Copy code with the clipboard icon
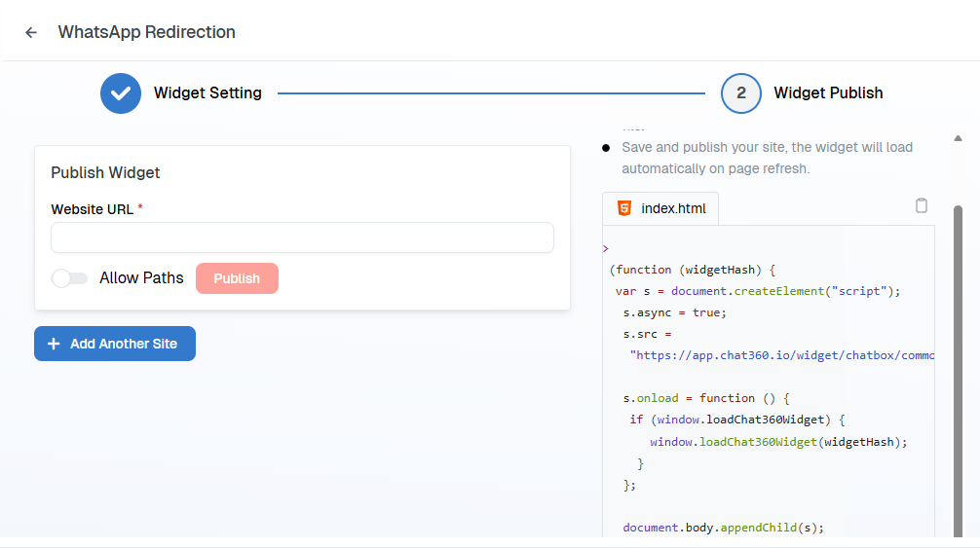The image size is (980, 548). (922, 205)
